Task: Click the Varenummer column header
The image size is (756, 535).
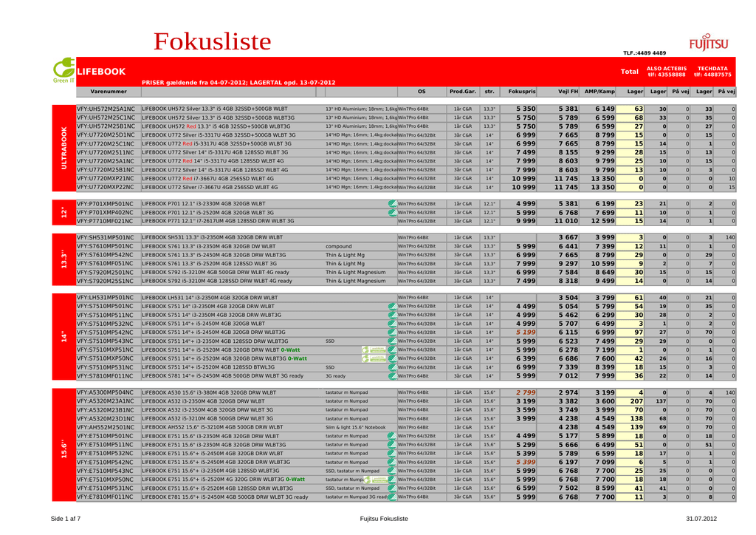Action: click(109, 91)
